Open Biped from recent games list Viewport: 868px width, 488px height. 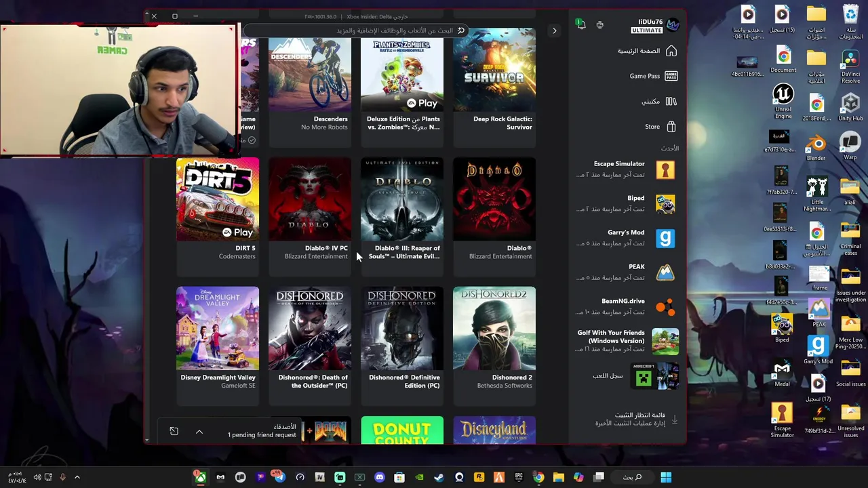(x=626, y=203)
